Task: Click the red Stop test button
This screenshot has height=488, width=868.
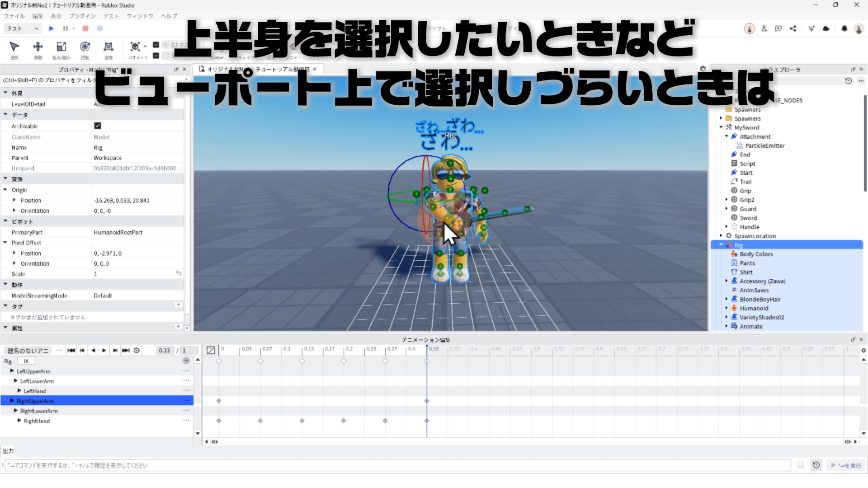Action: click(x=85, y=28)
